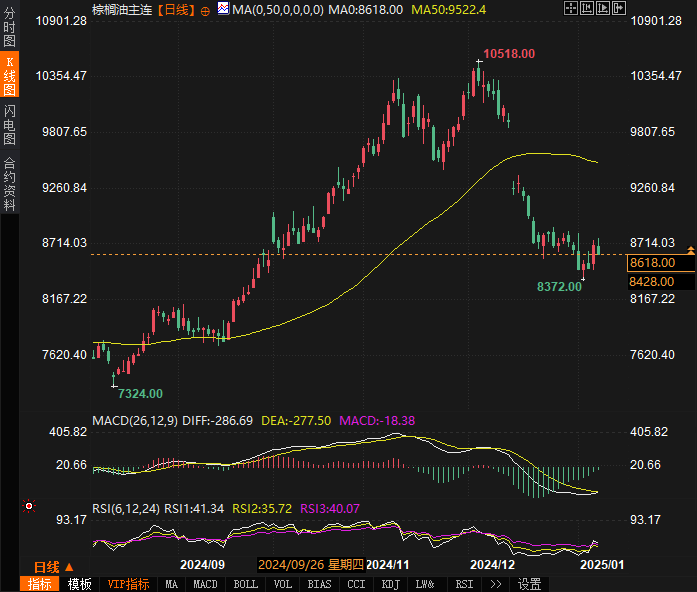Expand more indicators with the >> button
The width and height of the screenshot is (697, 592).
click(x=495, y=584)
